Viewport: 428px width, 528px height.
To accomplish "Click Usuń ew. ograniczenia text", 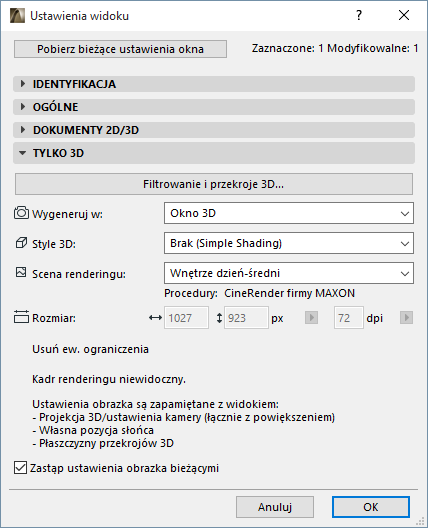I will (90, 349).
